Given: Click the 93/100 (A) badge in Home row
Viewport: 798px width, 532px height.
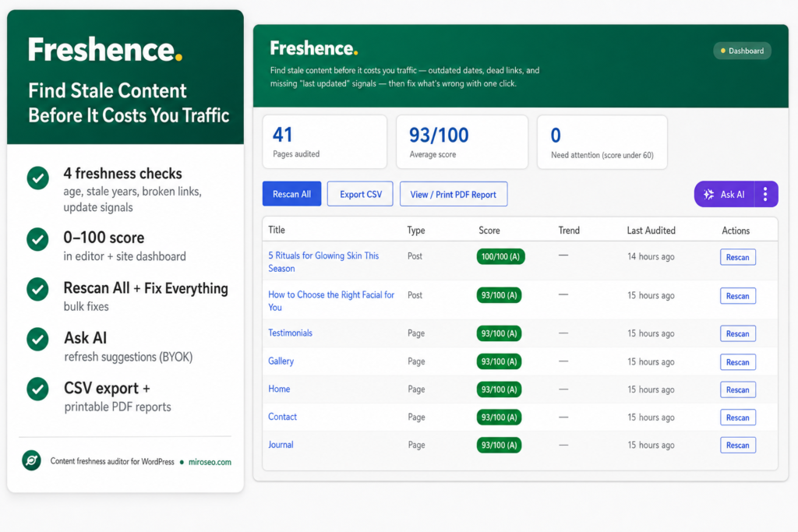Looking at the screenshot, I should [500, 389].
